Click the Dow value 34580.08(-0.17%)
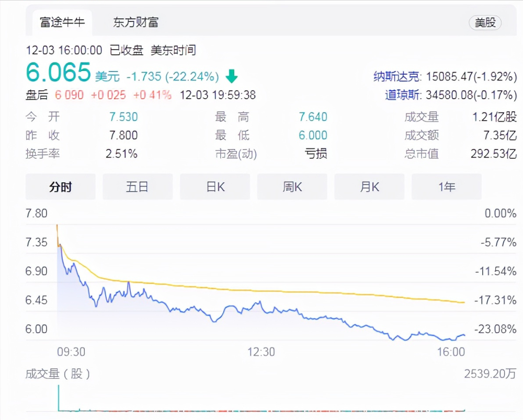The height and width of the screenshot is (420, 523). 471,95
